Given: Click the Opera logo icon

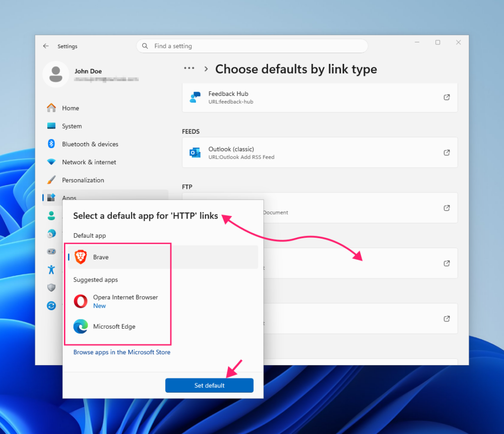Looking at the screenshot, I should [81, 301].
